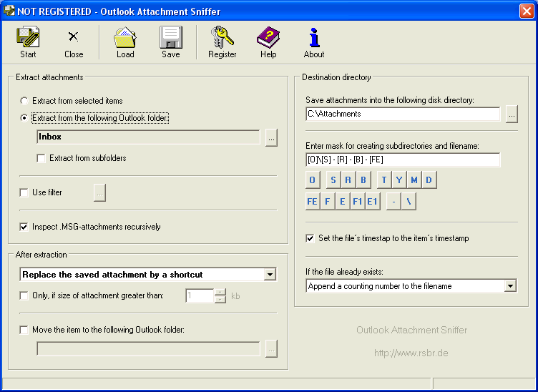The width and height of the screenshot is (538, 392).
Task: Click the attachment size kb value field
Action: click(x=200, y=295)
